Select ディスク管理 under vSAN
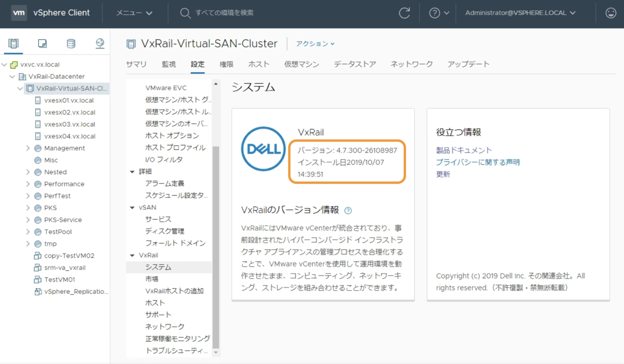This screenshot has width=624, height=364. pos(165,231)
